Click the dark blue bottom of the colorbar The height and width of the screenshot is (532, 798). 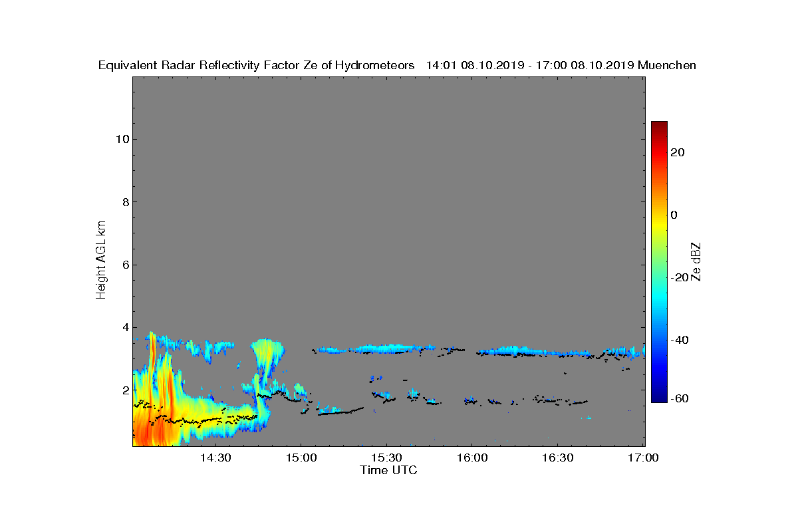click(x=659, y=397)
